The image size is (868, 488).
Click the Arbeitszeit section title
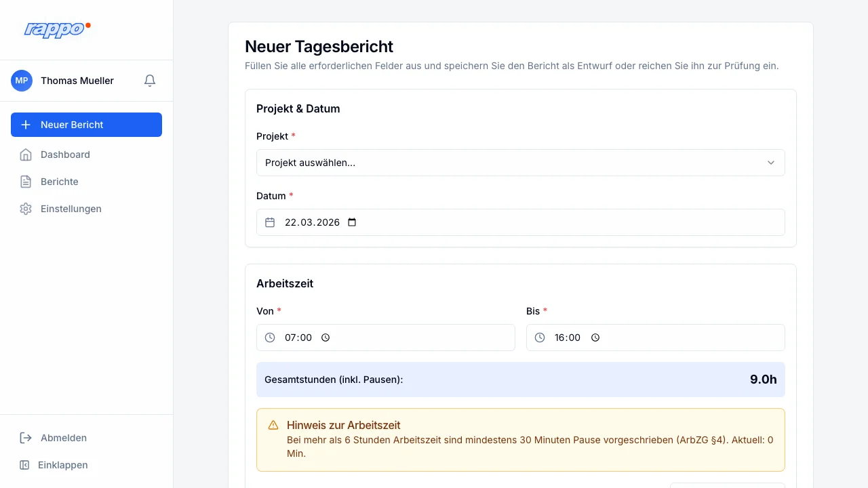(285, 283)
